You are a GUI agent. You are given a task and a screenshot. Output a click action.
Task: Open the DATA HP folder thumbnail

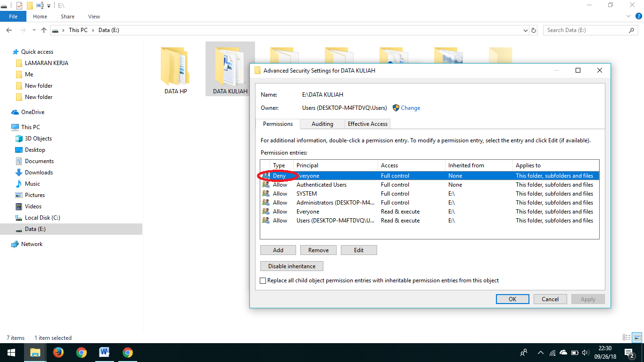click(x=175, y=66)
